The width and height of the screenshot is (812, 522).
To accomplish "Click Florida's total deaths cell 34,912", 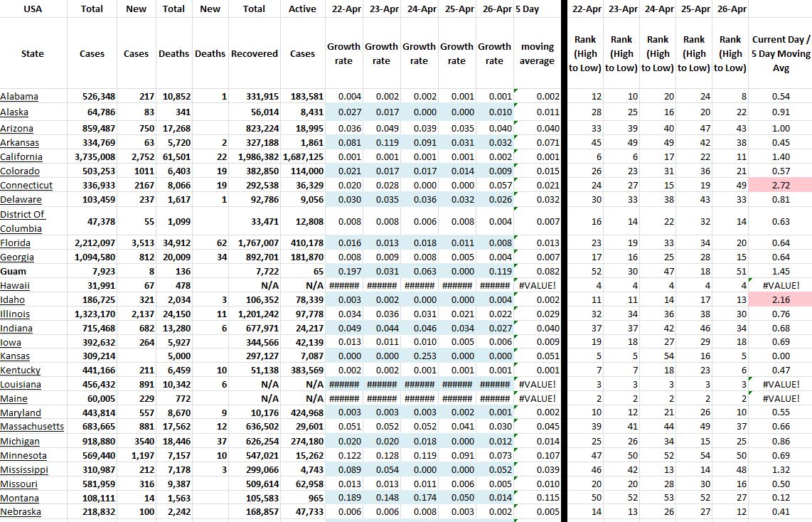I will click(x=173, y=243).
